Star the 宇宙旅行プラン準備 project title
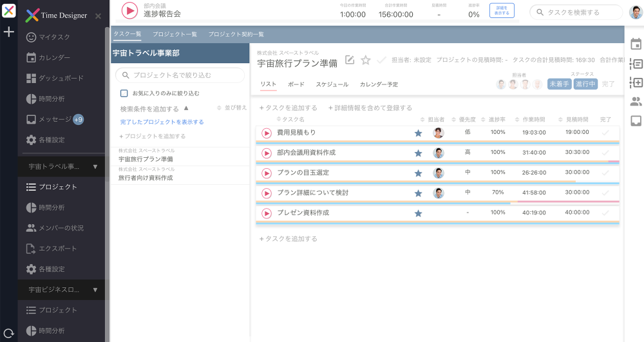This screenshot has height=342, width=644. pos(366,60)
